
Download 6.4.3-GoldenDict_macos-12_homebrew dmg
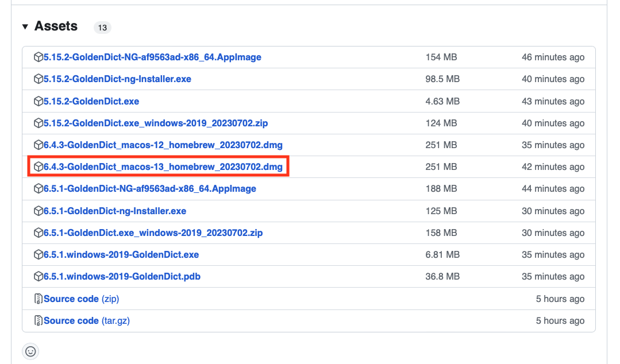click(163, 145)
